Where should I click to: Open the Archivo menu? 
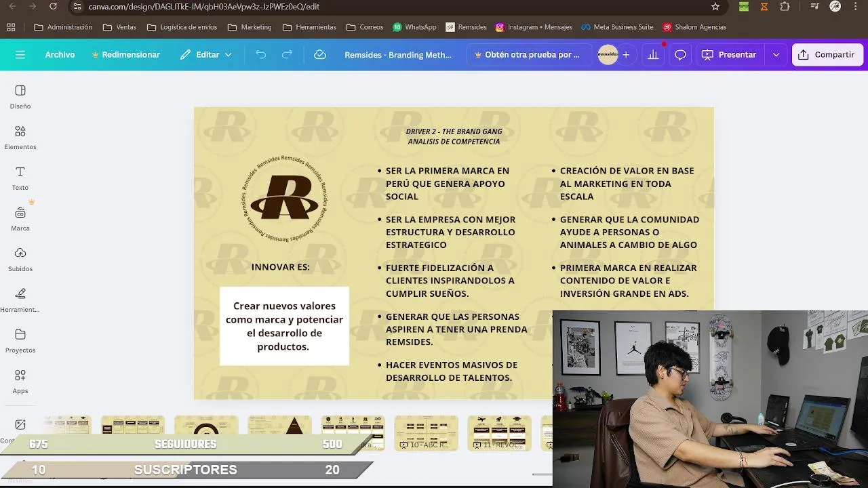pos(60,55)
